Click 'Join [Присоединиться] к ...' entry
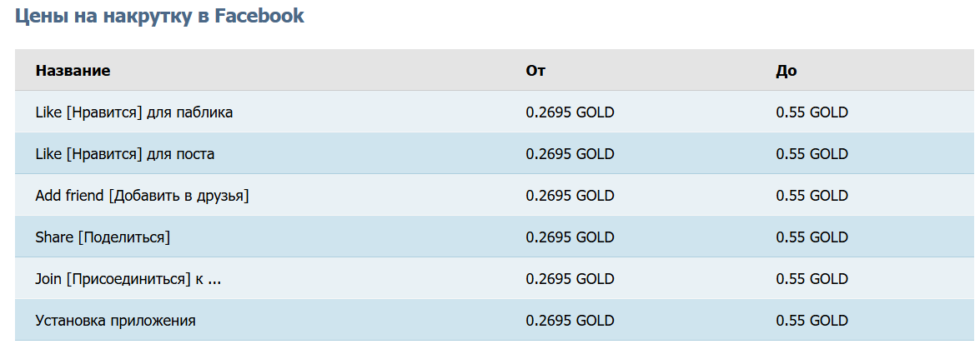Image resolution: width=980 pixels, height=349 pixels. (x=128, y=278)
